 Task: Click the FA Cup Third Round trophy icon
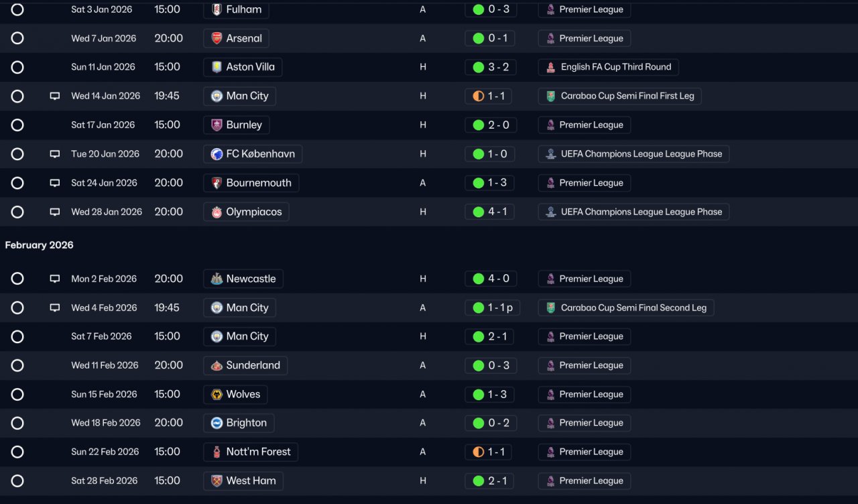click(x=550, y=67)
